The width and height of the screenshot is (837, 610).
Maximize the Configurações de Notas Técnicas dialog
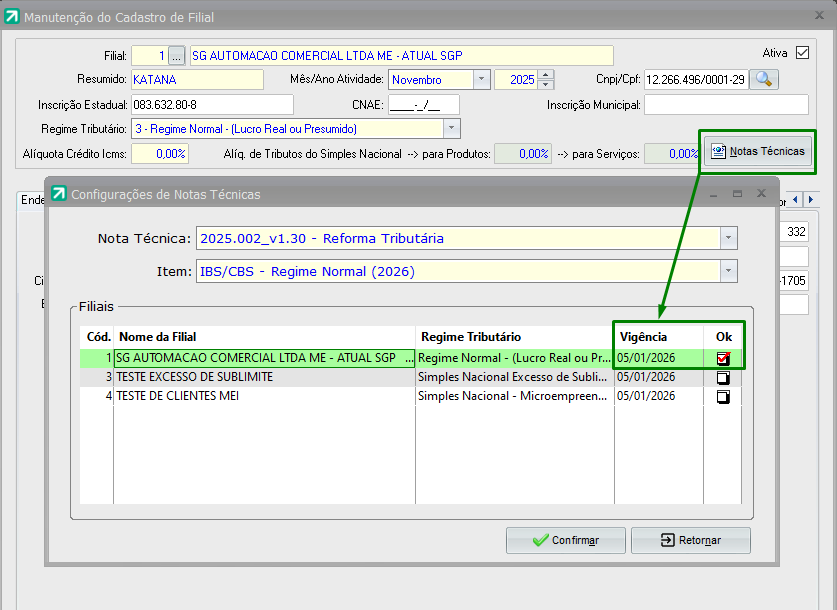tap(737, 193)
